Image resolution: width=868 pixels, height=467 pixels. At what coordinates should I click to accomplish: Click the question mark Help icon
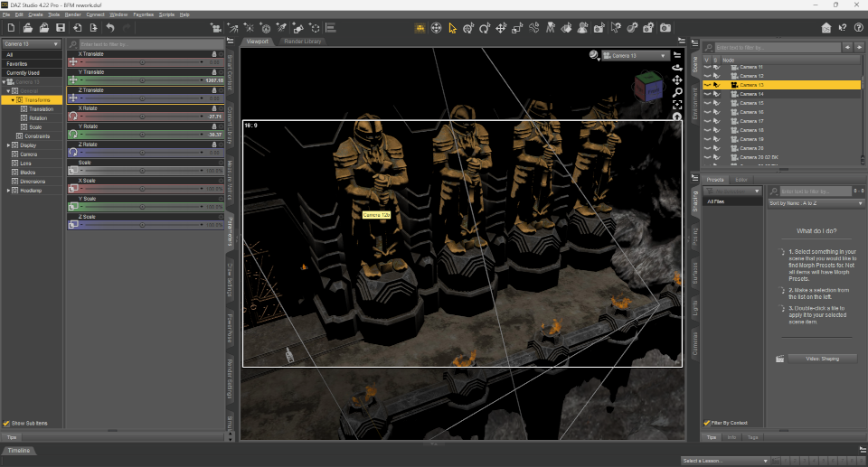[859, 28]
